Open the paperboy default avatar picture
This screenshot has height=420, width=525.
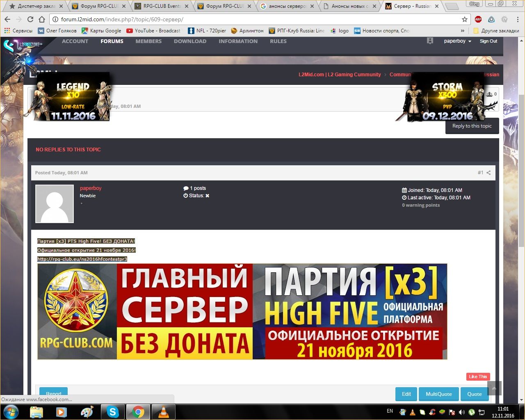coord(55,204)
